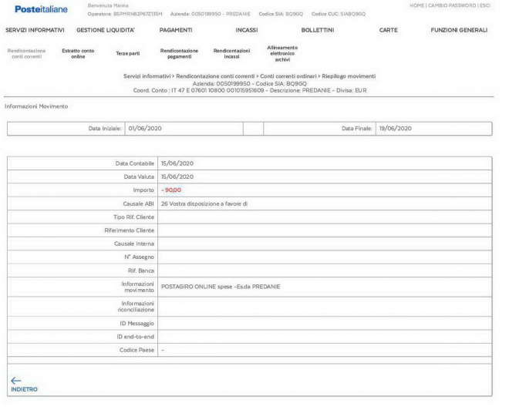Image resolution: width=509 pixels, height=420 pixels.
Task: Open Allineamento elettronico archivi tab
Action: (x=282, y=53)
